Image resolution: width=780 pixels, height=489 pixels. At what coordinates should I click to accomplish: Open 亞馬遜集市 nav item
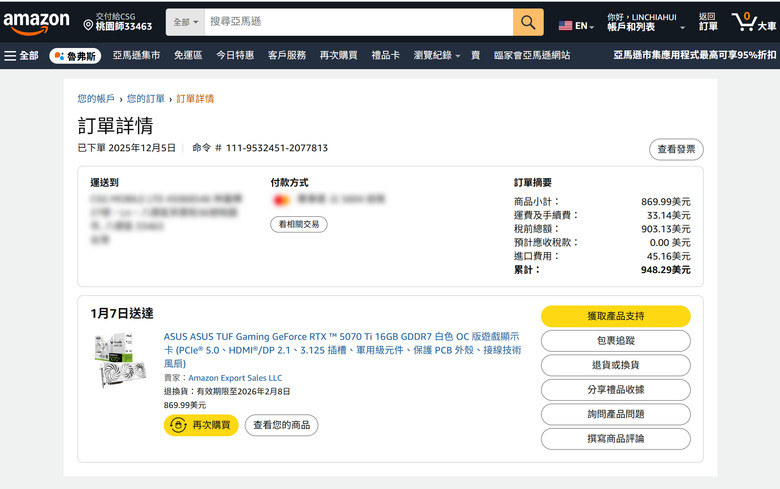[x=136, y=55]
